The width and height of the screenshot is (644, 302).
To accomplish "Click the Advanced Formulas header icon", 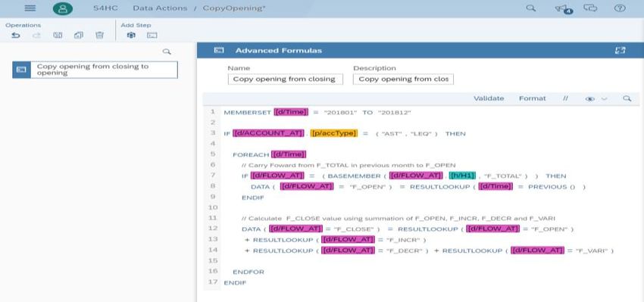I will click(219, 51).
